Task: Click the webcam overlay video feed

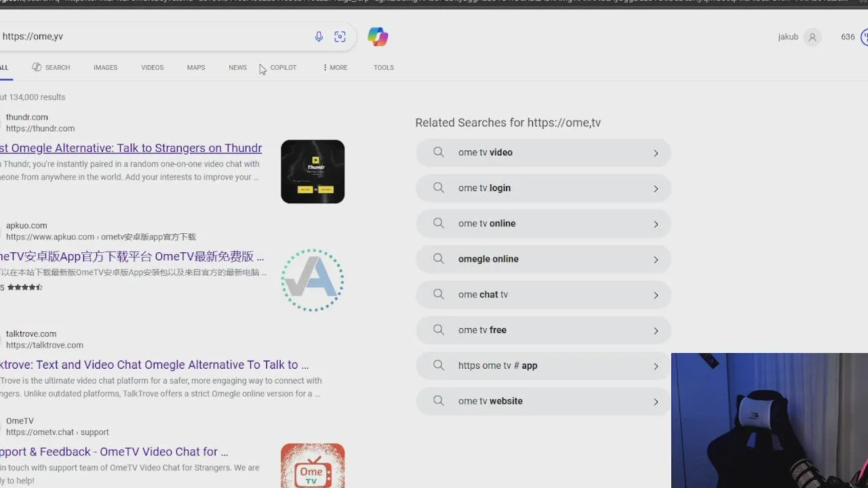Action: click(x=770, y=420)
